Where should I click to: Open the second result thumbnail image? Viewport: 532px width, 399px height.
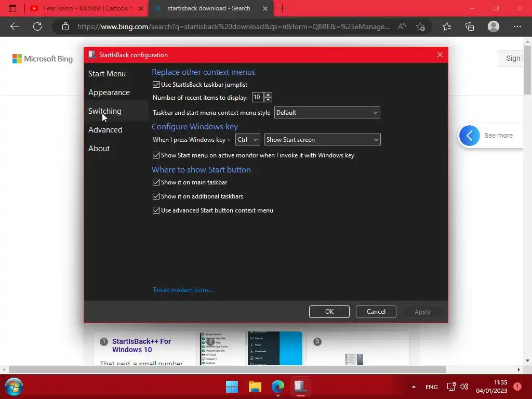[x=251, y=349]
